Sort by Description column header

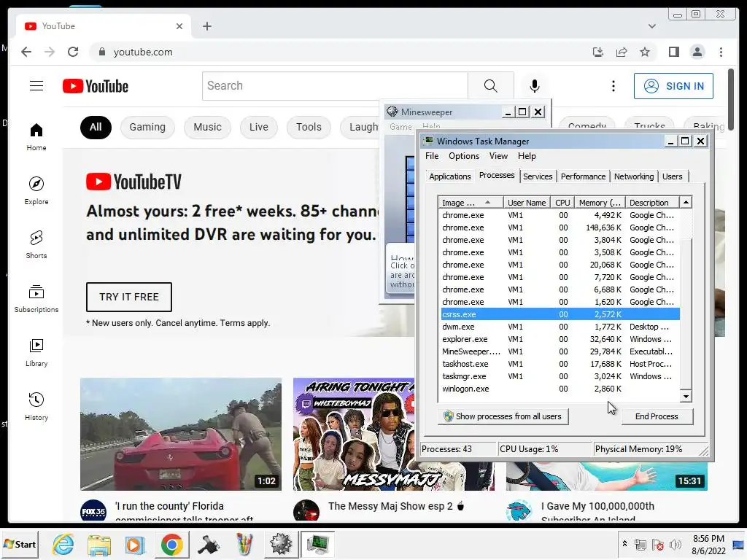651,203
